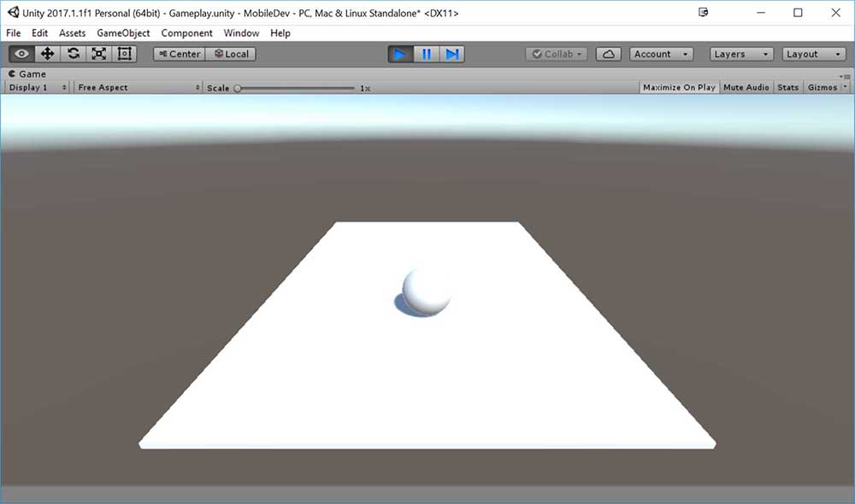Image resolution: width=855 pixels, height=504 pixels.
Task: Select the Rect transform tool
Action: (x=125, y=54)
